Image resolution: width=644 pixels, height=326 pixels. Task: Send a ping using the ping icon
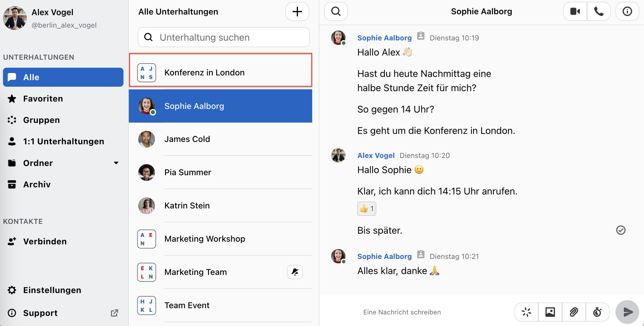point(526,312)
